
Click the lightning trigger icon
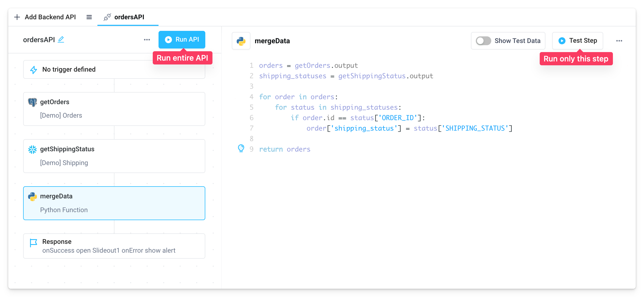(34, 69)
